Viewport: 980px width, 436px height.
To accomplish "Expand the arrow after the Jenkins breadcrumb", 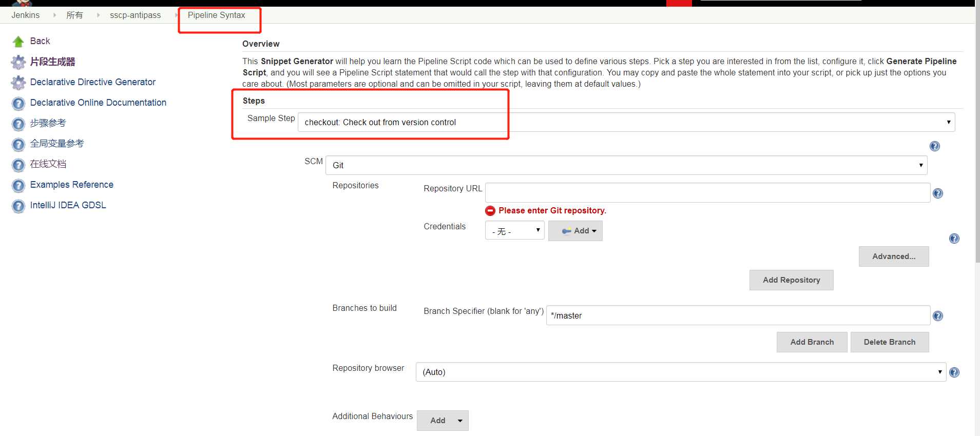I will click(54, 15).
